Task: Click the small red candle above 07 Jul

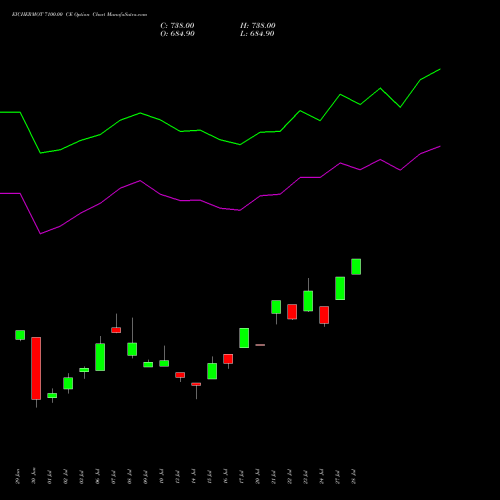Action: (116, 330)
